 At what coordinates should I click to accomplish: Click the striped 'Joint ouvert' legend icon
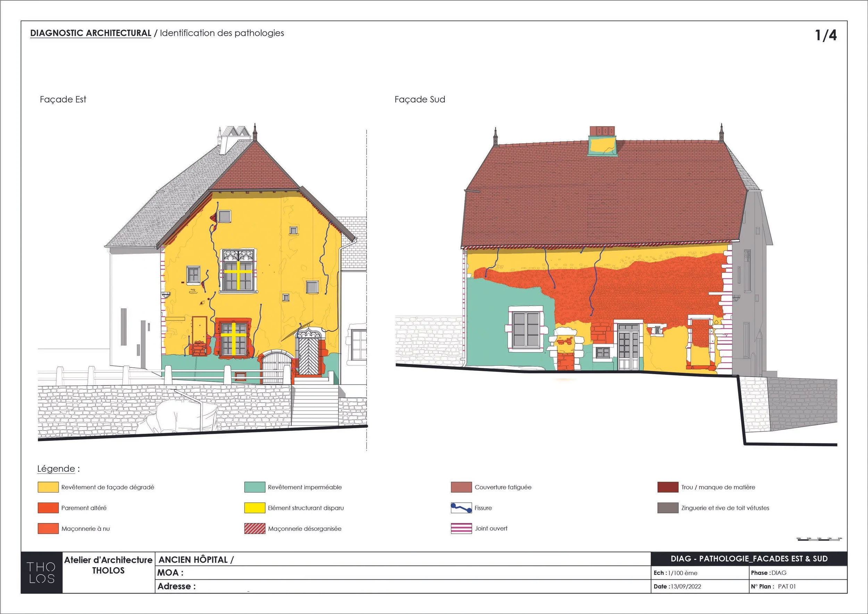pyautogui.click(x=461, y=529)
